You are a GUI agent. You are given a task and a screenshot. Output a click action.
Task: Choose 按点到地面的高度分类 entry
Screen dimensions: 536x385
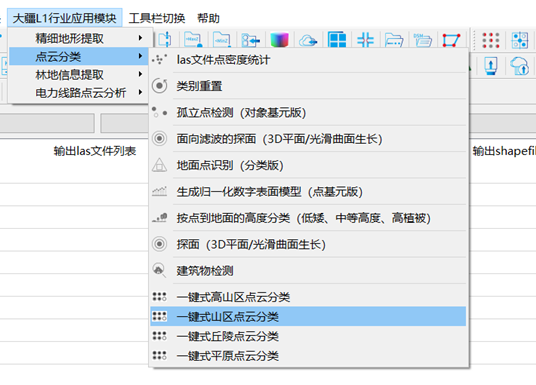tap(308, 218)
